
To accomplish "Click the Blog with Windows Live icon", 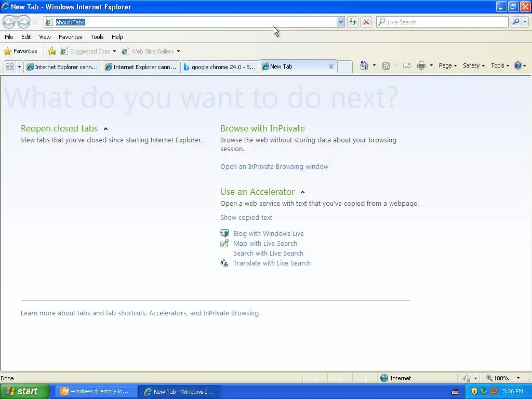I will (x=224, y=233).
